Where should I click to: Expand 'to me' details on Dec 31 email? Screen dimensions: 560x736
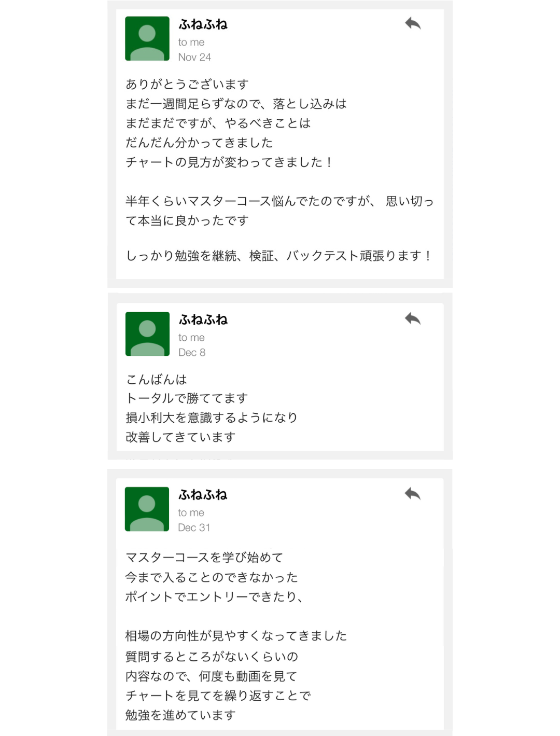tap(191, 513)
